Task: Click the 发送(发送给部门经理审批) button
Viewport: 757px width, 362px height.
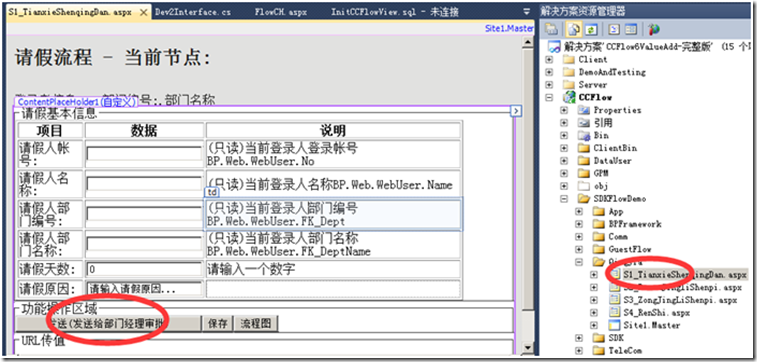Action: (108, 324)
